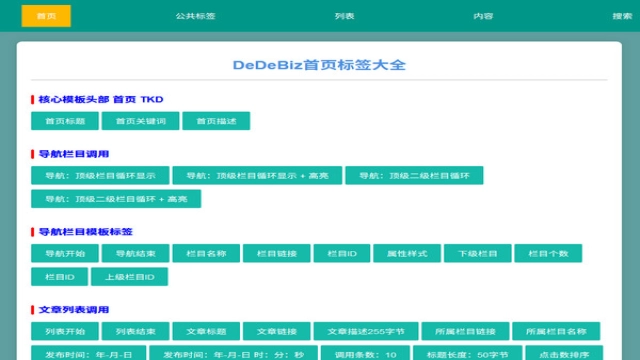Choose 导航:顶级二级栏目循环 + 高亮 button
Image resolution: width=640 pixels, height=360 pixels.
[x=116, y=199]
